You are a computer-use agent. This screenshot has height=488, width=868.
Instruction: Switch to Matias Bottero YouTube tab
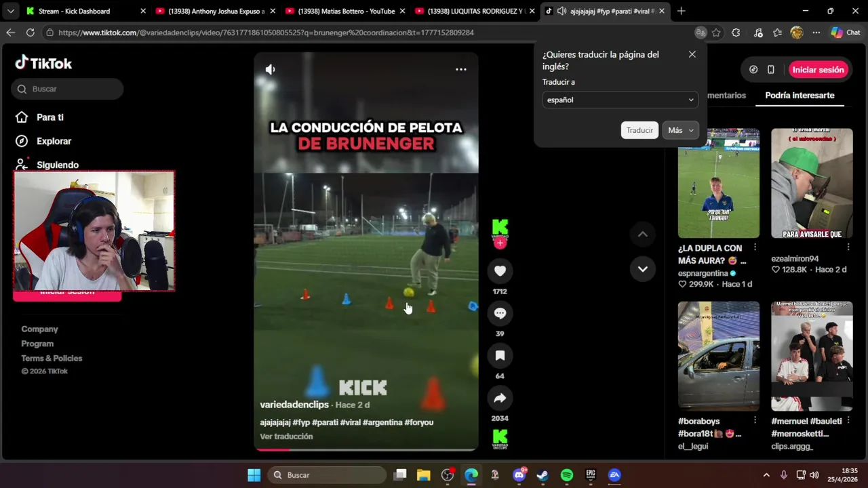(x=345, y=11)
